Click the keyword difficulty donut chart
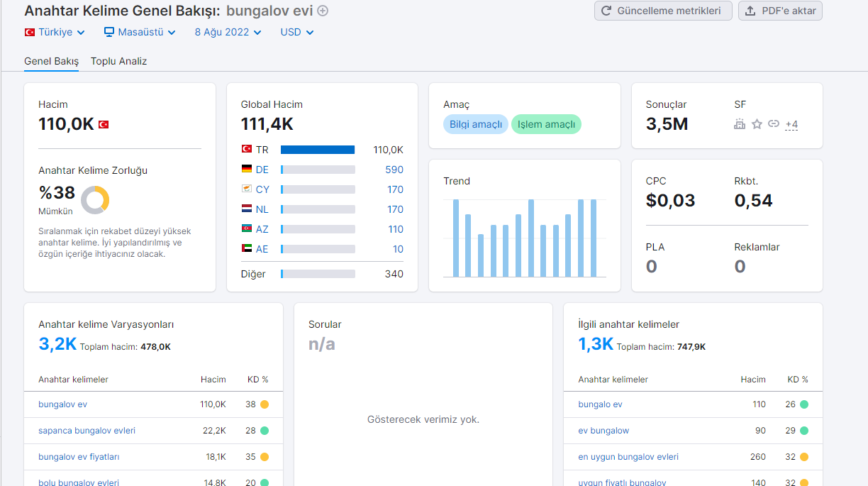Image resolution: width=868 pixels, height=486 pixels. [x=95, y=200]
